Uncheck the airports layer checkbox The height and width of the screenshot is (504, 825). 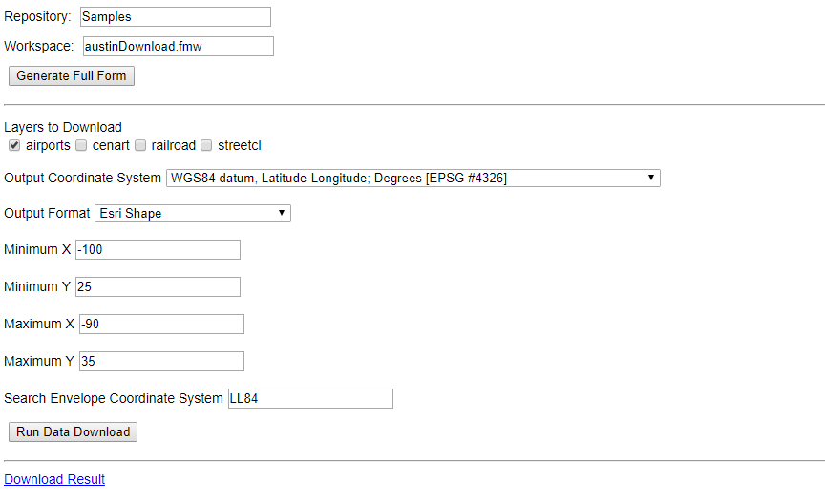pyautogui.click(x=14, y=146)
